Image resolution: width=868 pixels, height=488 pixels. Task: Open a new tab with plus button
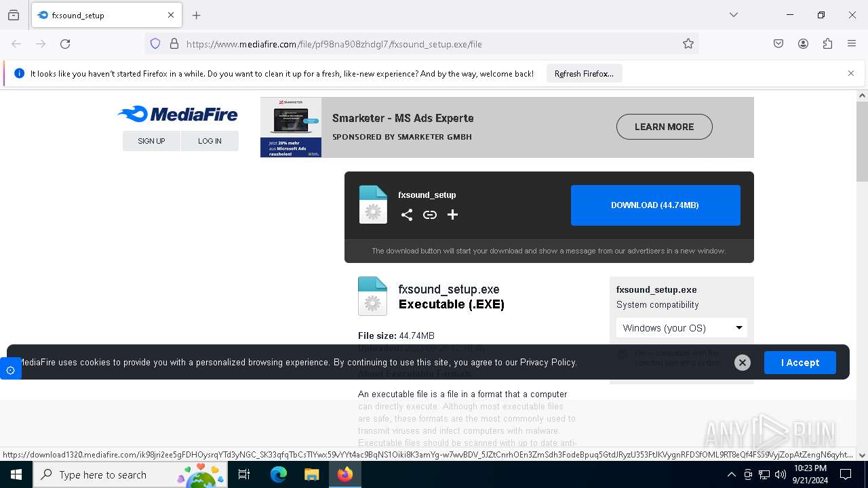tap(197, 15)
